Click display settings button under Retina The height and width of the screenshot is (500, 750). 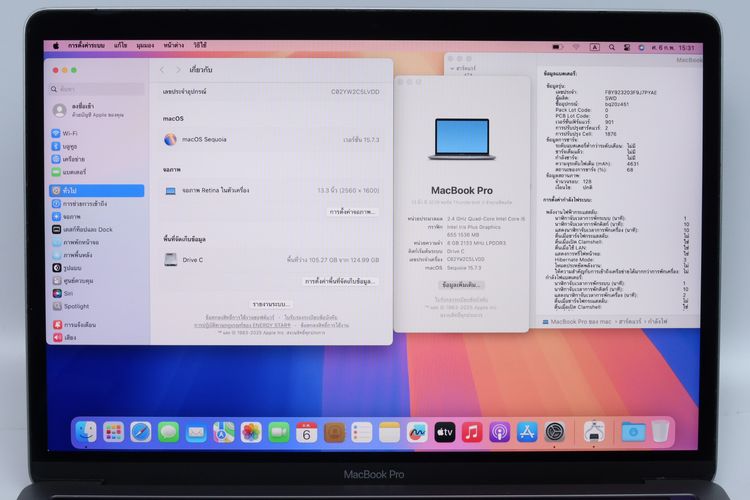pos(353,212)
